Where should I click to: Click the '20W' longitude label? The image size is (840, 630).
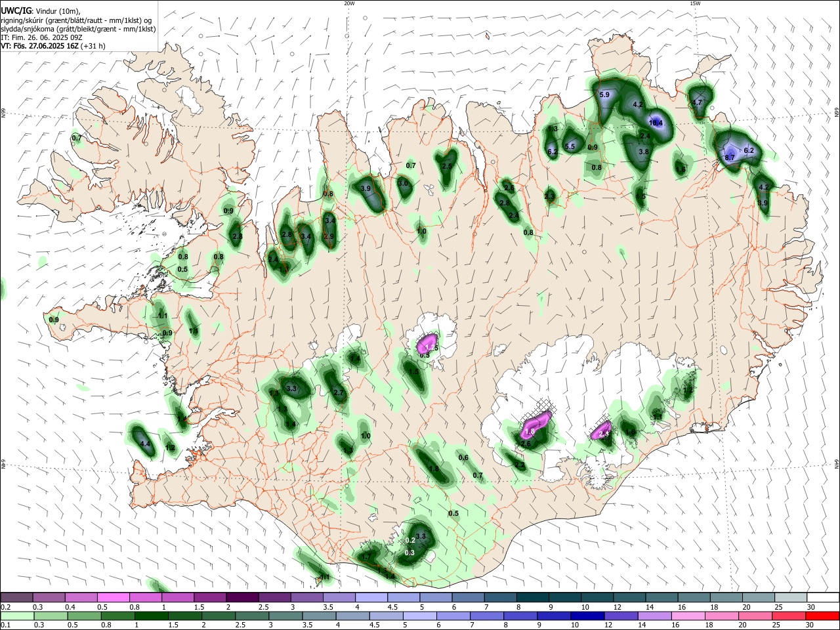(349, 3)
